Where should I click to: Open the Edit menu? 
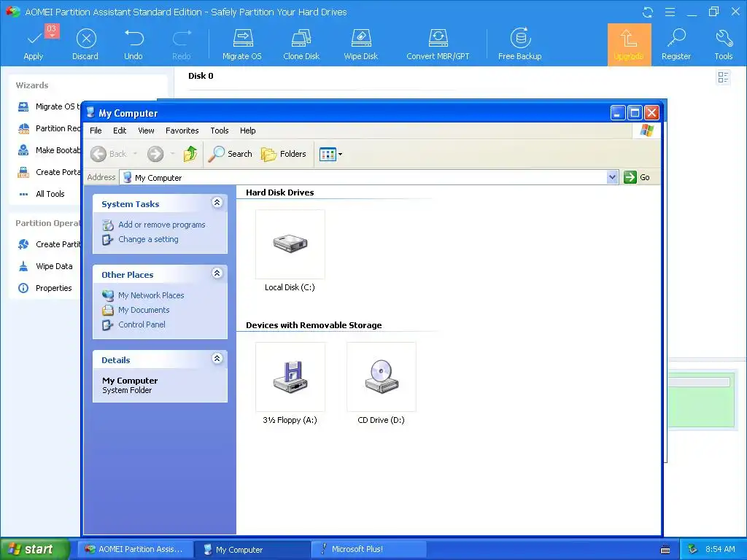[x=120, y=131]
